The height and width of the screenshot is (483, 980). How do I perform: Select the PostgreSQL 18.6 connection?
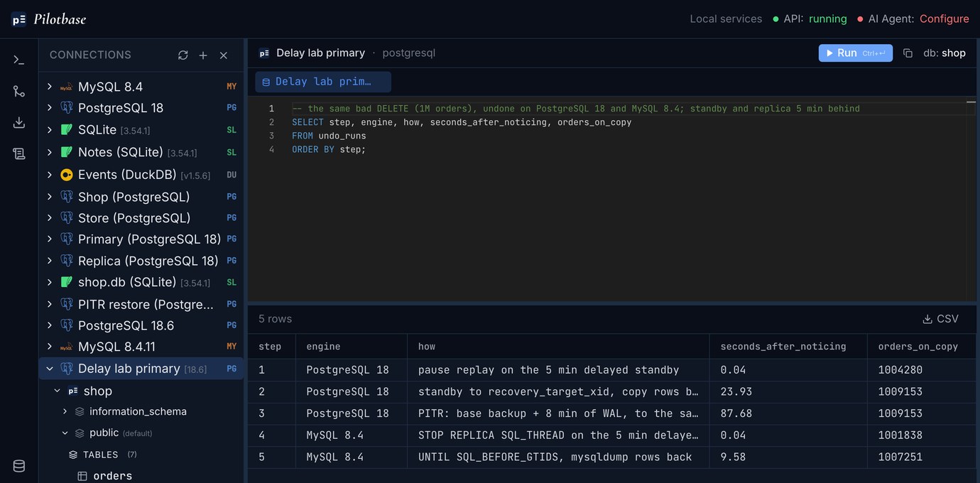click(x=141, y=325)
